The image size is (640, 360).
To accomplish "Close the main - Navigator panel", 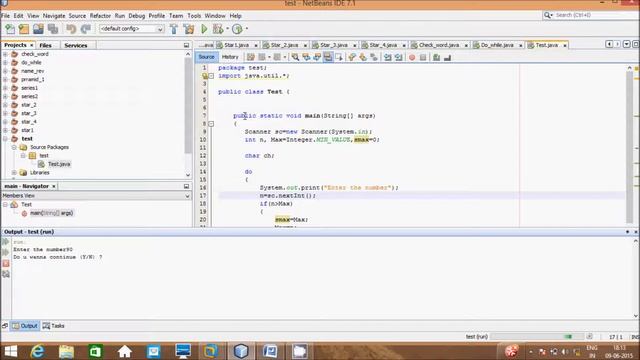I will tap(53, 186).
